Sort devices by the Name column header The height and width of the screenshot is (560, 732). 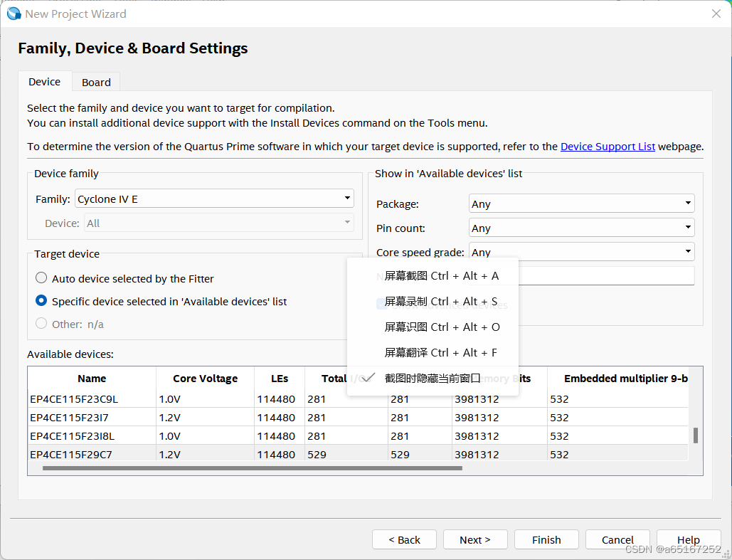pos(92,379)
